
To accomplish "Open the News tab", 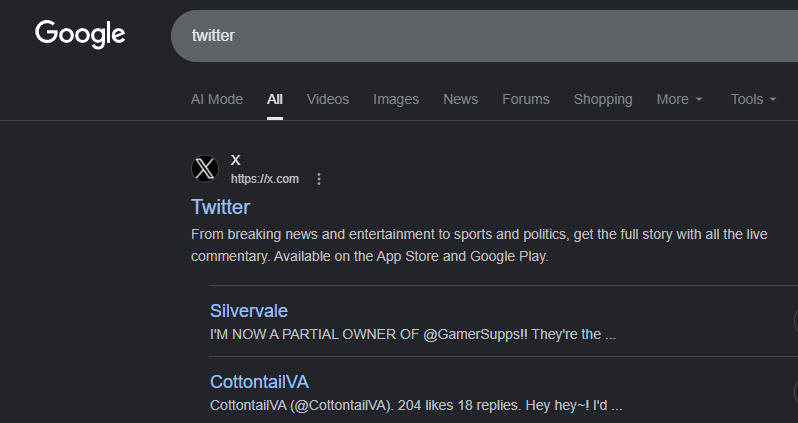I will [x=461, y=99].
